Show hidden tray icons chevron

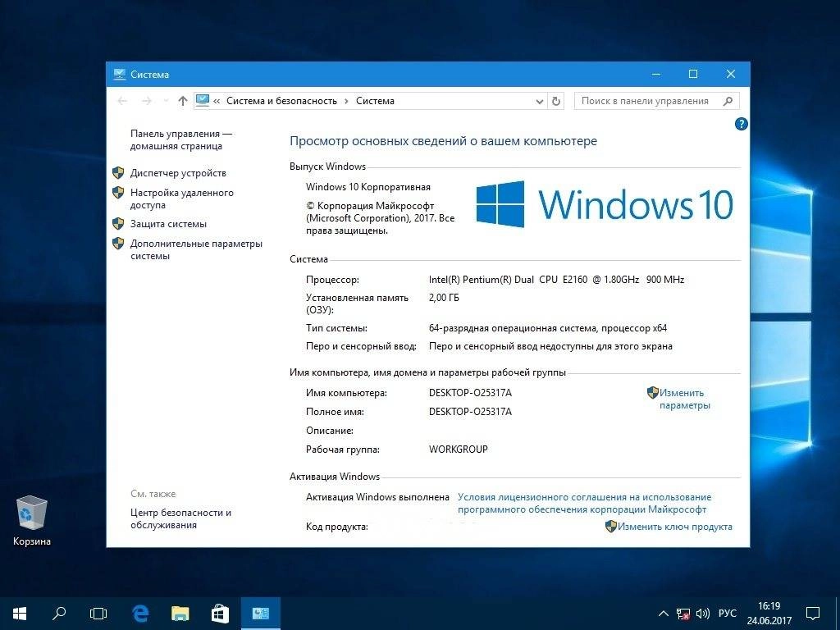[663, 614]
